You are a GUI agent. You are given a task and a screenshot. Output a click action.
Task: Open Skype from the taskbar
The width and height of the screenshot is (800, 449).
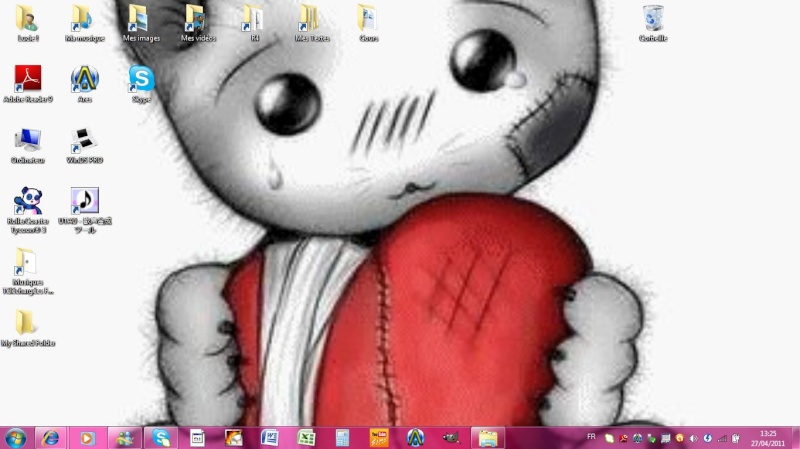[161, 438]
